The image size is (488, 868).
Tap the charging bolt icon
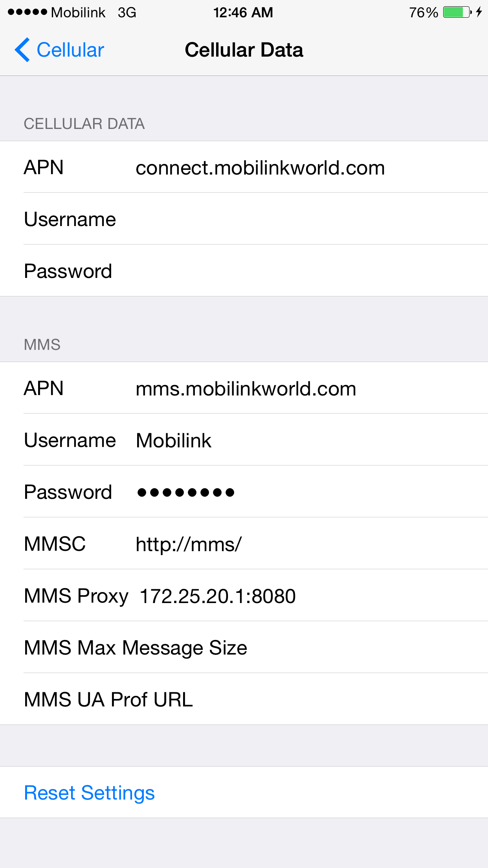click(479, 12)
